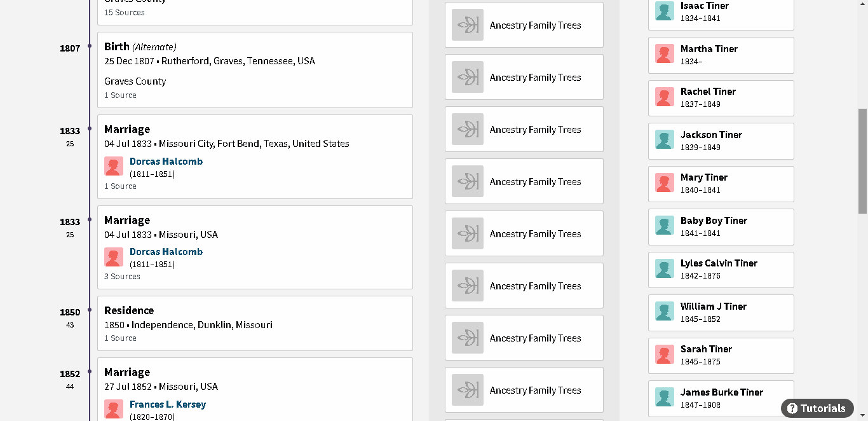Click Lyles Calvin Tiner's avatar icon
Image resolution: width=868 pixels, height=421 pixels.
click(x=665, y=268)
